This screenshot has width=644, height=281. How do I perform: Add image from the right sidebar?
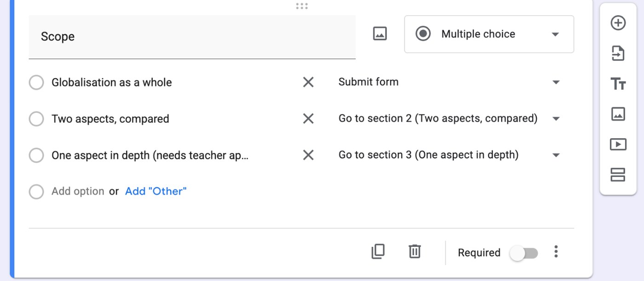pos(618,114)
